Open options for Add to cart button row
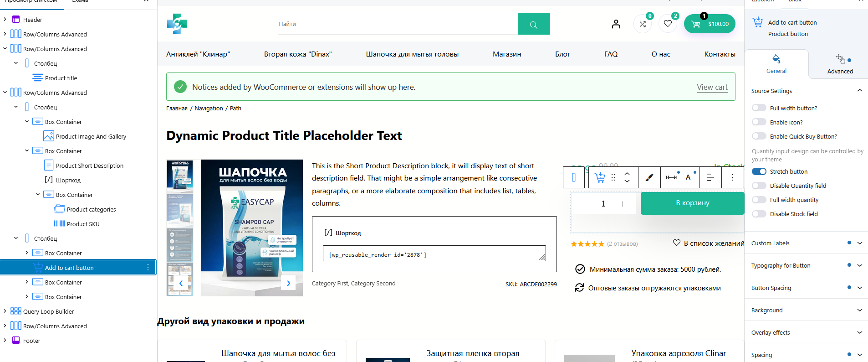868x362 pixels. 148,268
